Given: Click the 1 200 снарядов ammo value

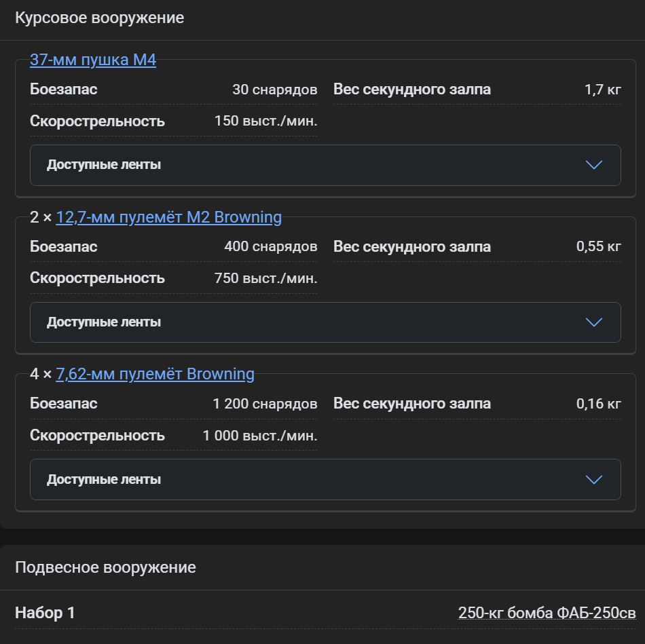Looking at the screenshot, I should click(265, 404).
